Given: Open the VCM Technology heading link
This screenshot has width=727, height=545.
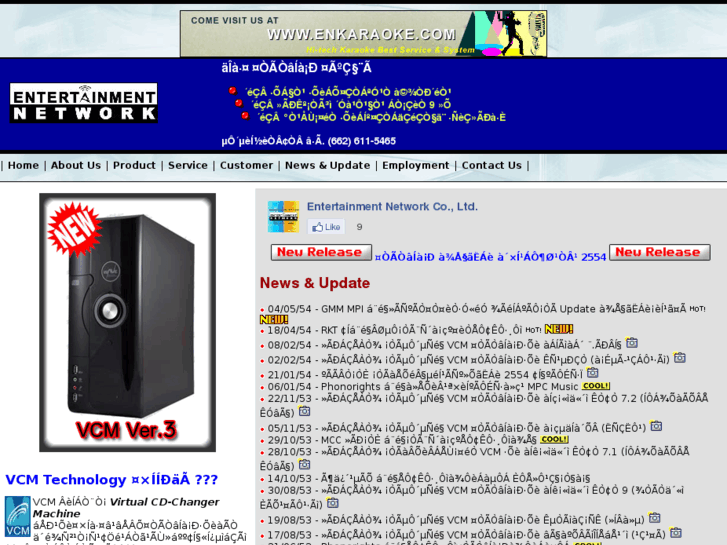Looking at the screenshot, I should coord(111,479).
